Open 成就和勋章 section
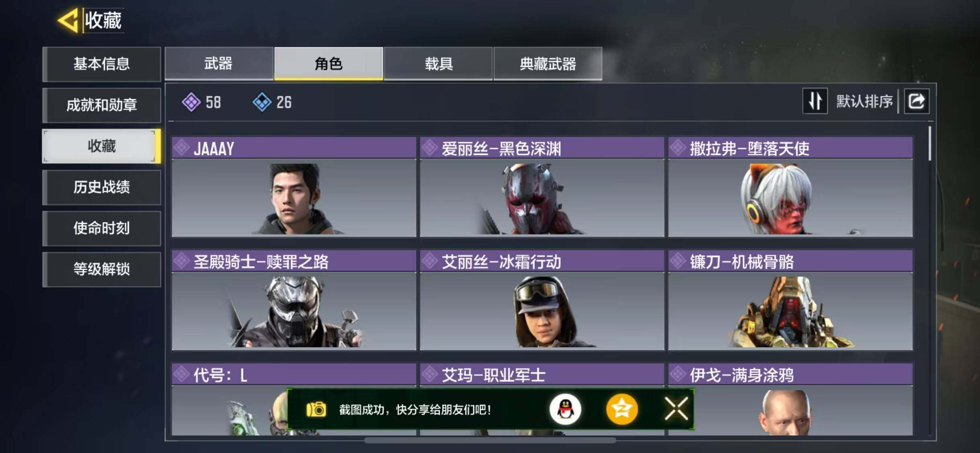The width and height of the screenshot is (980, 453). 102,105
